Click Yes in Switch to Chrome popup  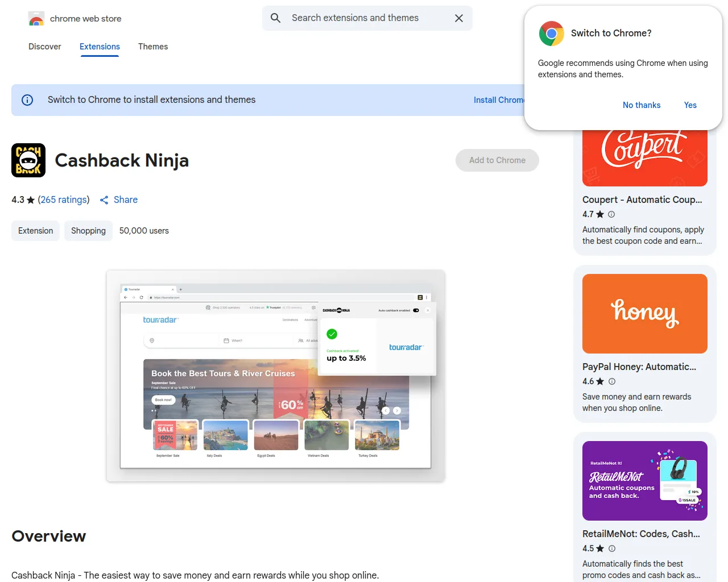690,105
